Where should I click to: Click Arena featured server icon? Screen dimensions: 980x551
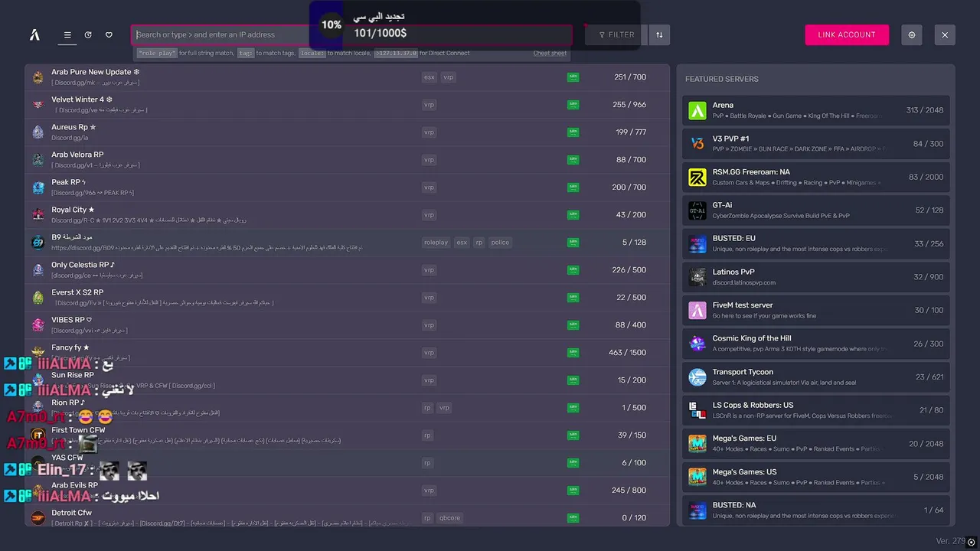(697, 110)
